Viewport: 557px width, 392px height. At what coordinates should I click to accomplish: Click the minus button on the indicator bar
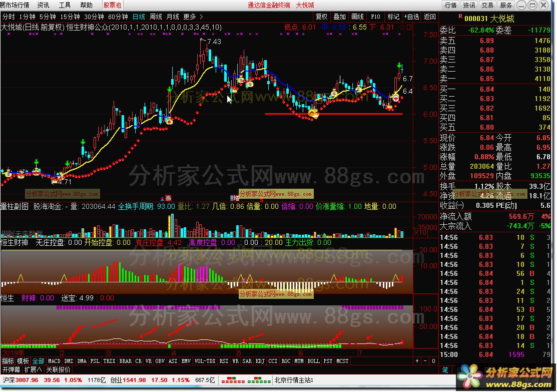pos(425,361)
